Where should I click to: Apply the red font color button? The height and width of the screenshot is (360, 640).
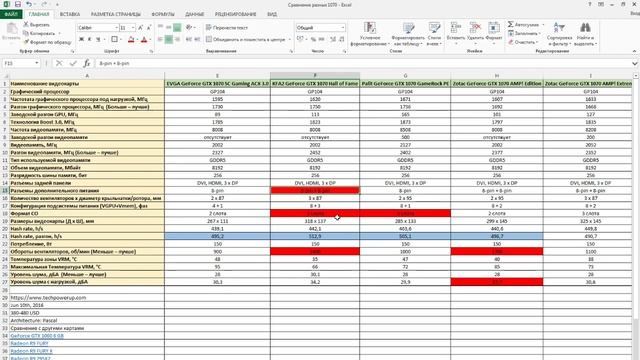pyautogui.click(x=144, y=40)
